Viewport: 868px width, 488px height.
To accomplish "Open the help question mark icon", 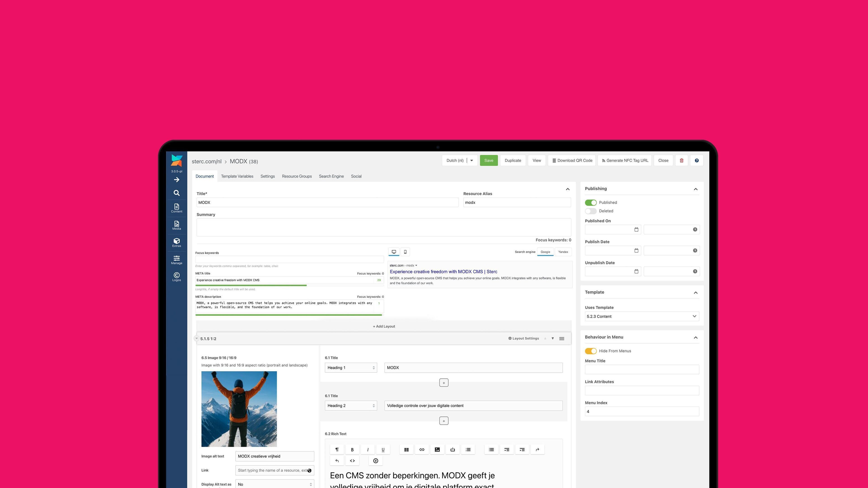I will pyautogui.click(x=696, y=161).
